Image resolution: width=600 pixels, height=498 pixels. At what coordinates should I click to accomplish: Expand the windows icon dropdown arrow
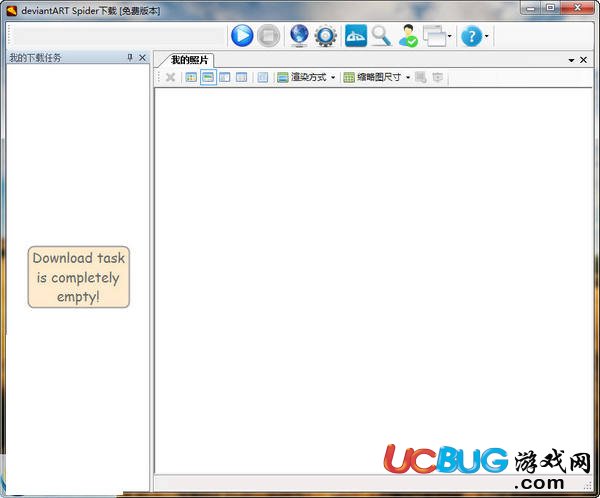(x=450, y=36)
